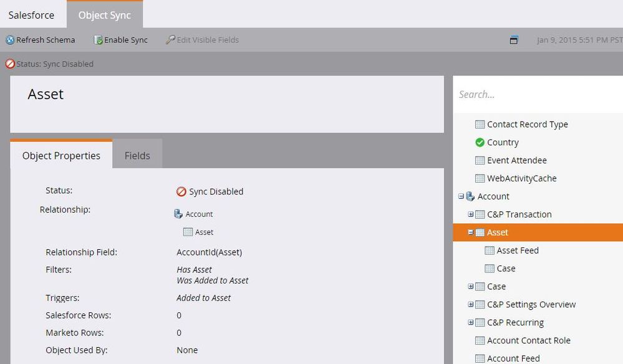
Task: Click the C&P Settings Overview table icon
Action: pos(480,304)
